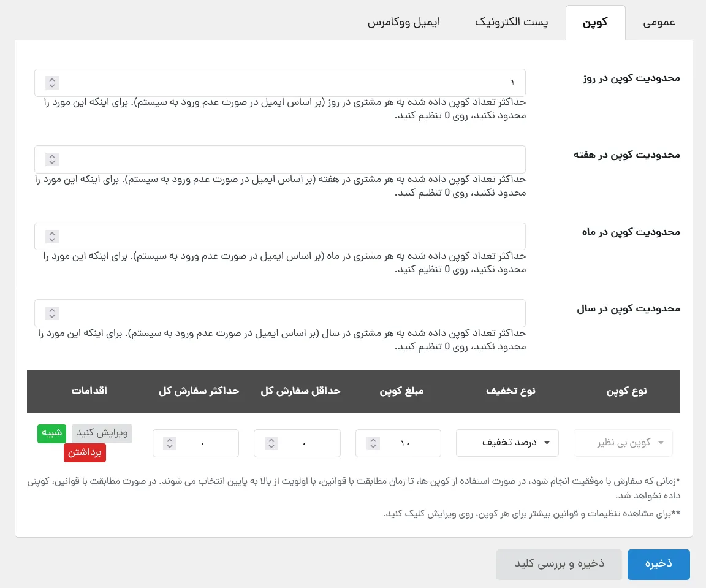Viewport: 706px width, 588px height.
Task: Click stepper arrows in yearly coupon limit field
Action: (52, 313)
